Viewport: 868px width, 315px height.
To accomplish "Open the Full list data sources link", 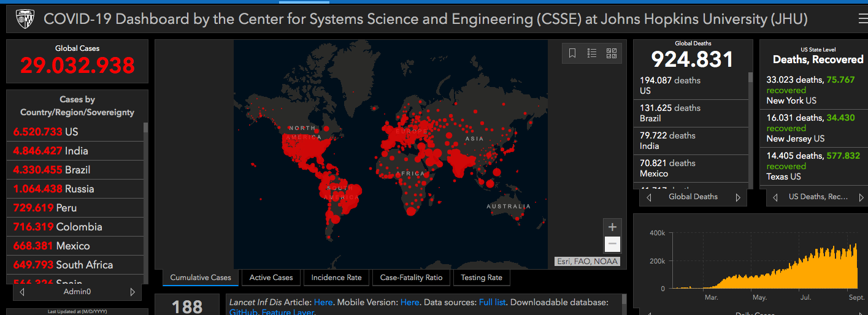I will [493, 302].
